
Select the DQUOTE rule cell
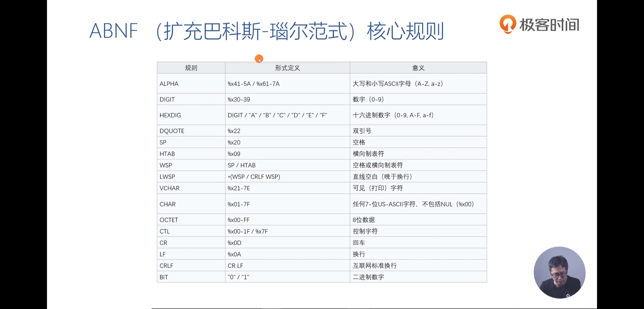tap(191, 131)
